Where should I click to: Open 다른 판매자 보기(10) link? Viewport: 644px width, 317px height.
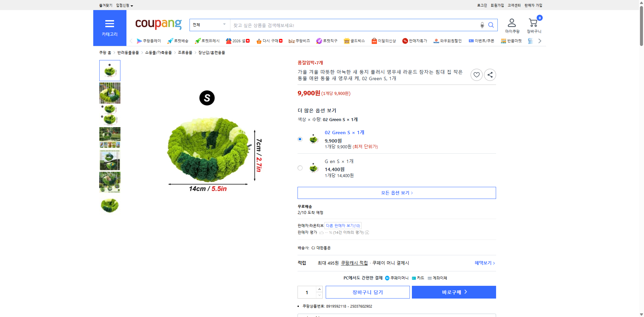(x=342, y=225)
